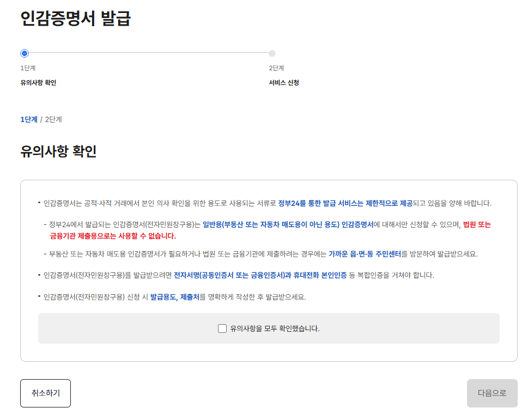This screenshot has height=420, width=528.
Task: Click the 취소하기 button
Action: click(x=45, y=393)
